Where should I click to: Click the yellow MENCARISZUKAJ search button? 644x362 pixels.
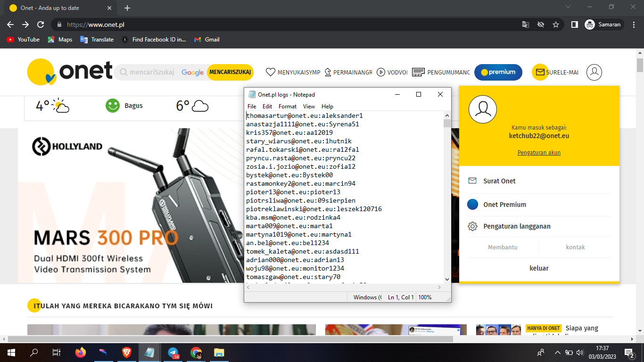[x=230, y=72]
